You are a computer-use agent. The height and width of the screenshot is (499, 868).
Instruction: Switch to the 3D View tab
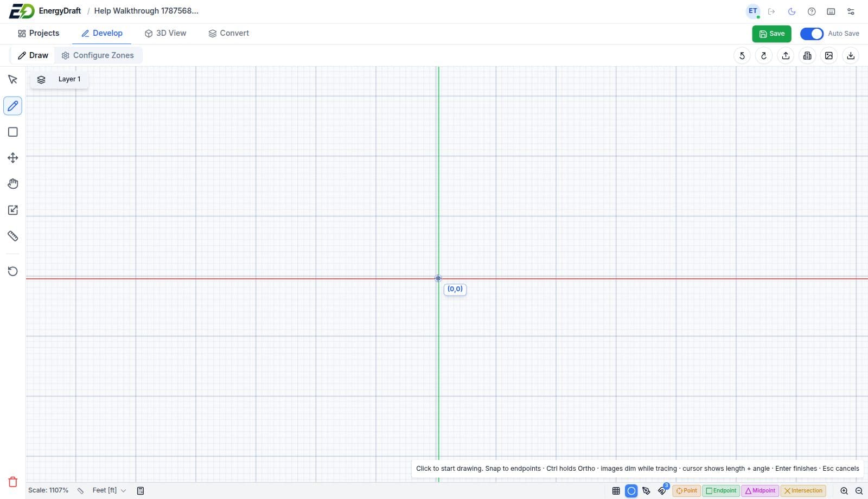(165, 33)
